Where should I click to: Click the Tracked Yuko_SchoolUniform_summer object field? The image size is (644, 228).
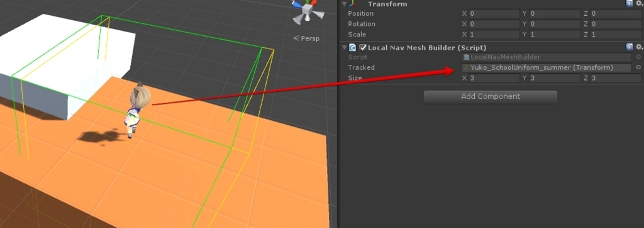coord(547,67)
